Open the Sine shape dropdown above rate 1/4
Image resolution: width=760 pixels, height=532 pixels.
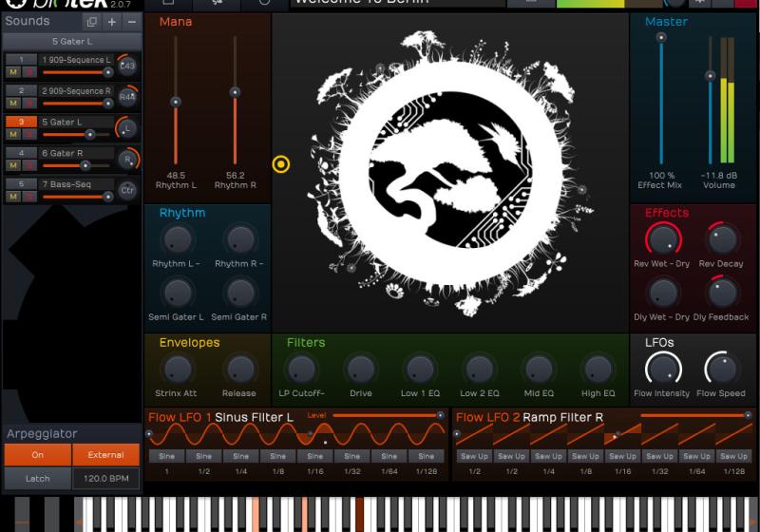pyautogui.click(x=240, y=456)
